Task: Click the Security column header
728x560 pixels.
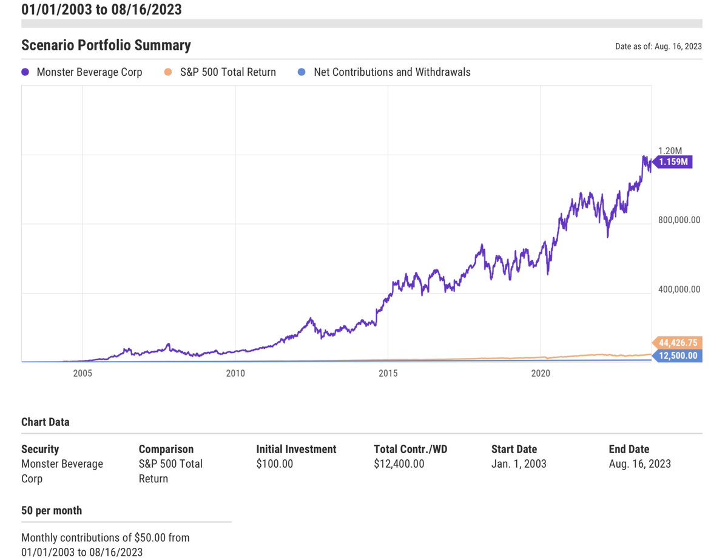Action: point(40,449)
